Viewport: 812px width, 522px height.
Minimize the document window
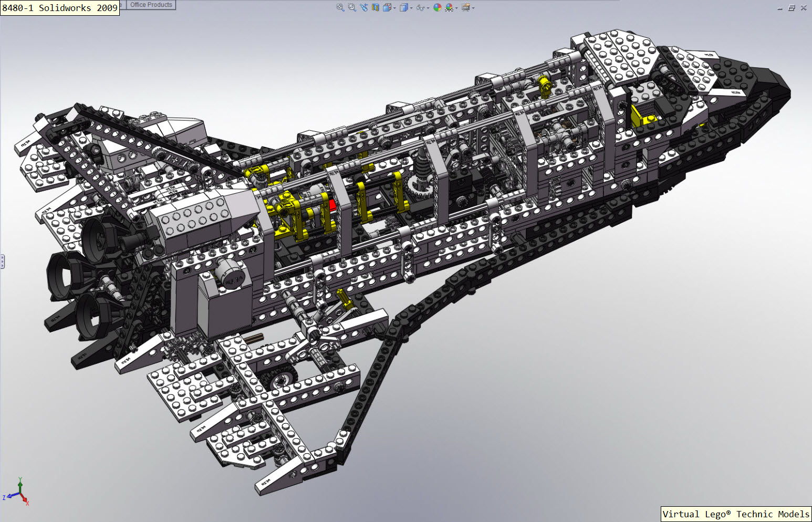(x=780, y=8)
